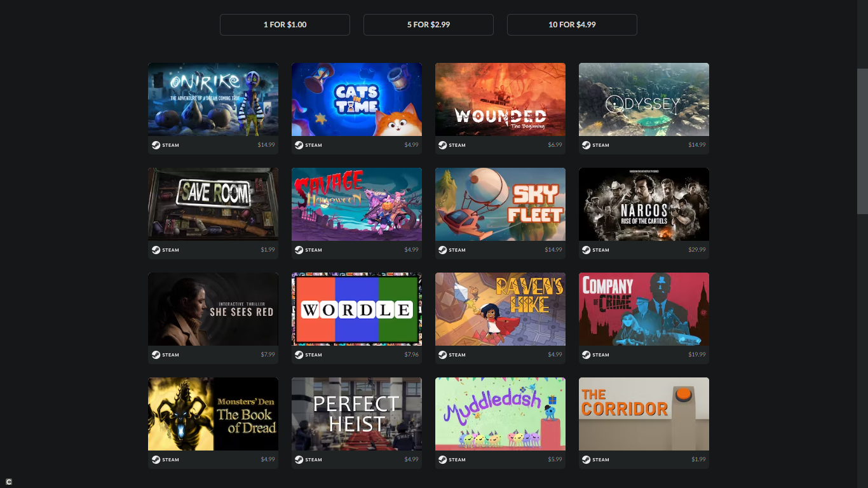Click the $4.99 price under Raven's Hike
Image resolution: width=868 pixels, height=488 pixels.
pos(555,355)
